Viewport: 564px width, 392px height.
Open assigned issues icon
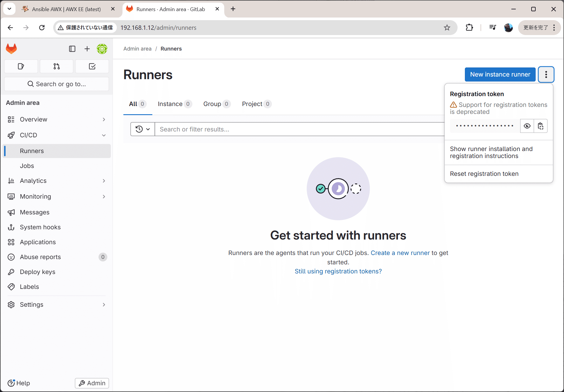point(21,66)
